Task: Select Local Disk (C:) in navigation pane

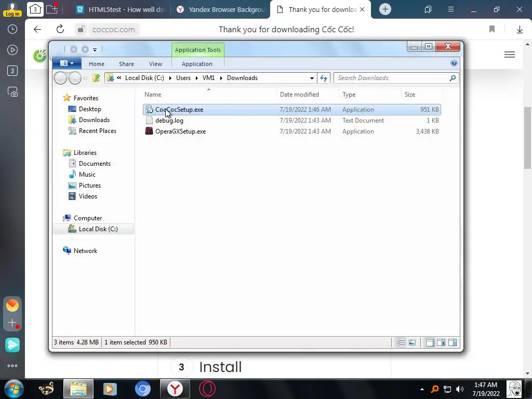Action: 94,229
